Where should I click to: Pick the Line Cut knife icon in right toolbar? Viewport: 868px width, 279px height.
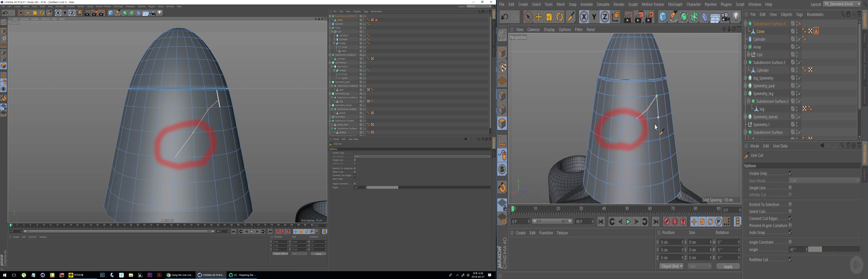click(x=570, y=17)
